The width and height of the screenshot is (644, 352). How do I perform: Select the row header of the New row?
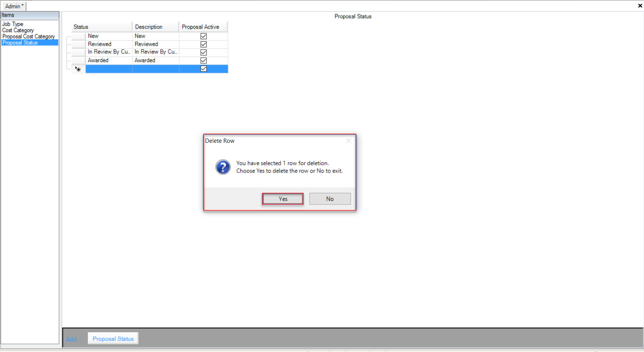pyautogui.click(x=78, y=36)
